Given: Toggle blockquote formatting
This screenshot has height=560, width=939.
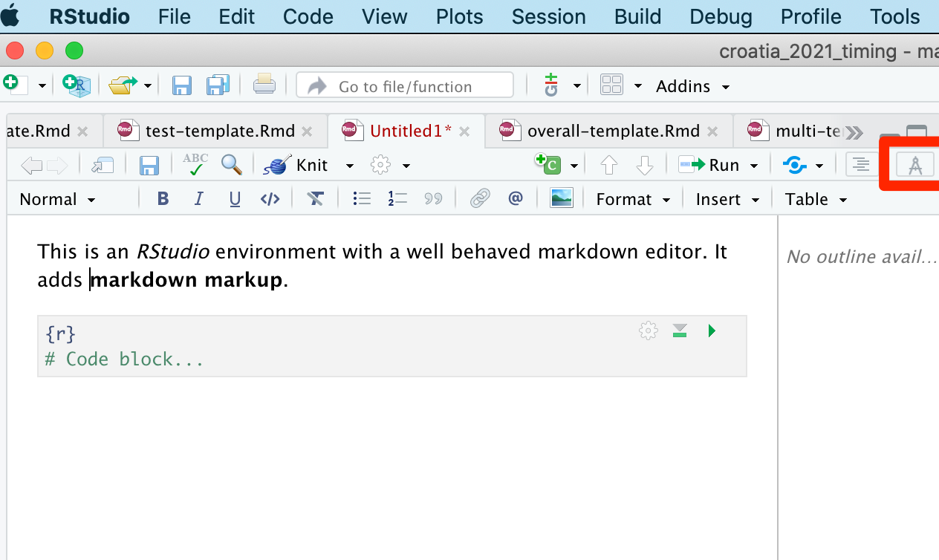Looking at the screenshot, I should point(433,199).
